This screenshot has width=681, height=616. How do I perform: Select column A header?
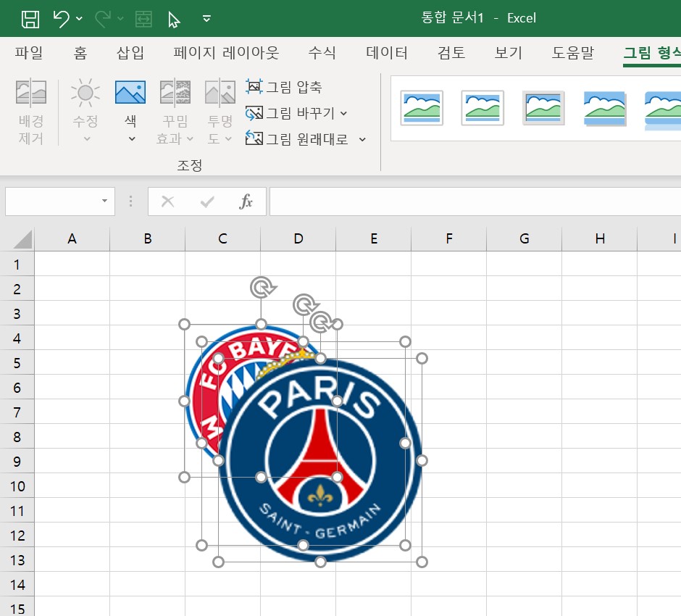point(72,238)
